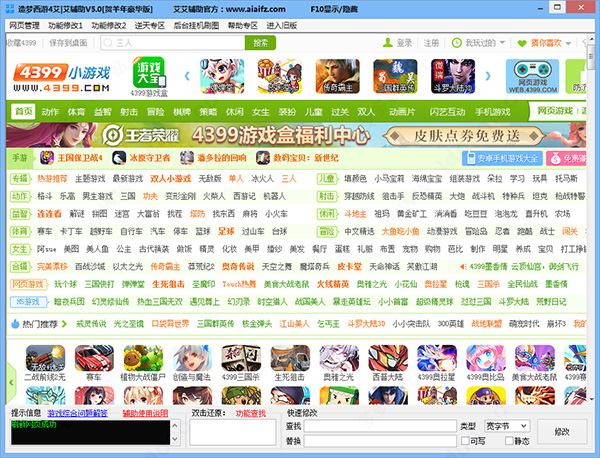The width and height of the screenshot is (600, 458).
Task: Click the left arrow on game list edge
Action: pos(11,382)
